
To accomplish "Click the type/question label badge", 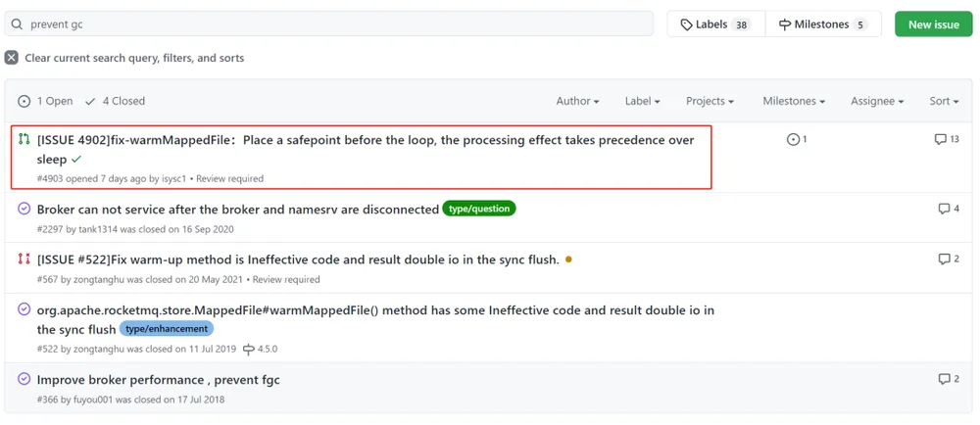I will click(479, 209).
